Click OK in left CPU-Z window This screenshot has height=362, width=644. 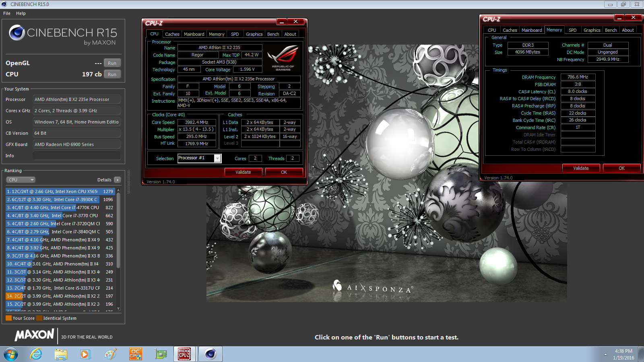(284, 172)
